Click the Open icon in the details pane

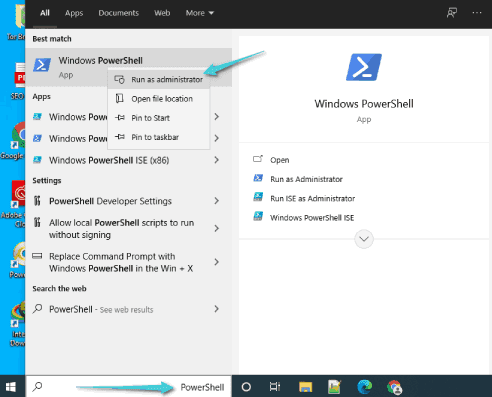(258, 159)
